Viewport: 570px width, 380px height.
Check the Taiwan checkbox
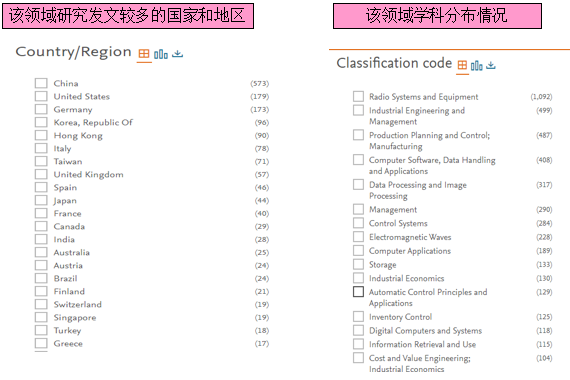[x=41, y=161]
